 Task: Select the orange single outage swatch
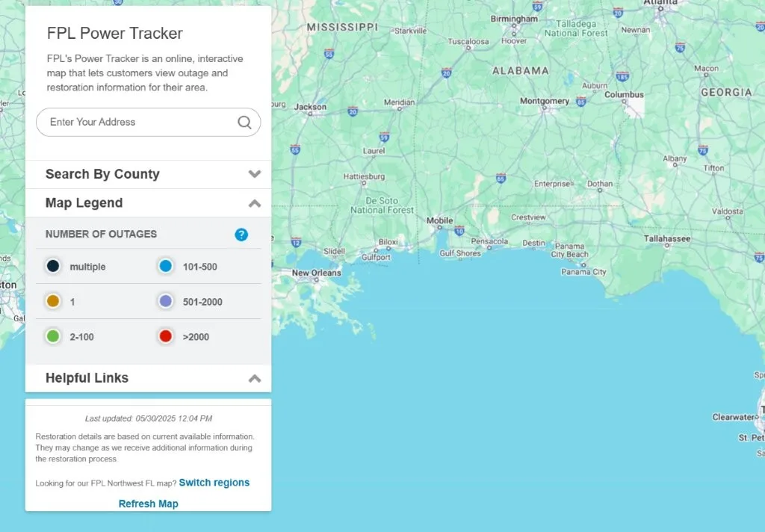[53, 301]
